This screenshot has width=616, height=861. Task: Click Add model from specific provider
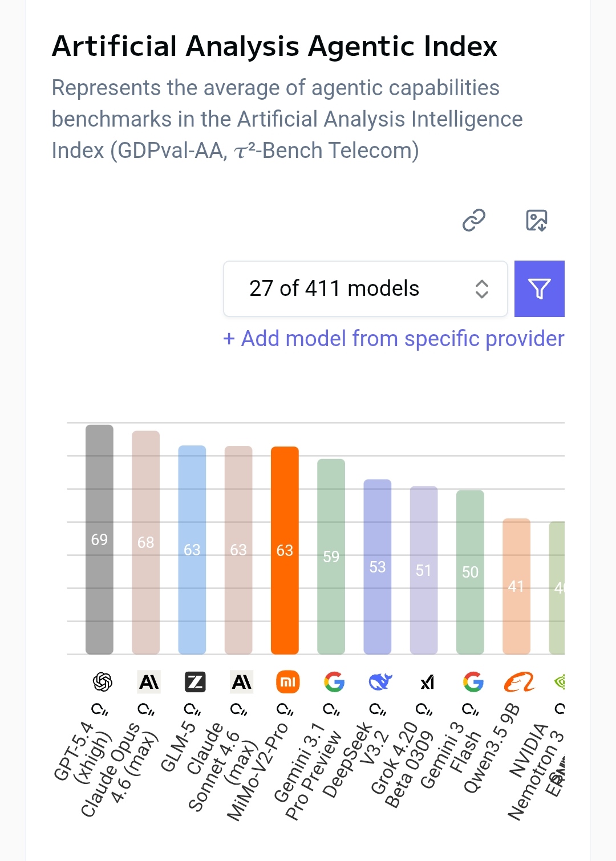coord(394,339)
